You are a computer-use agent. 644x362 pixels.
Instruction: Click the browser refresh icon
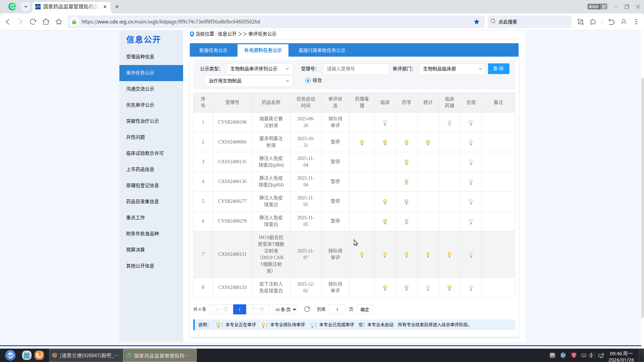point(33,22)
